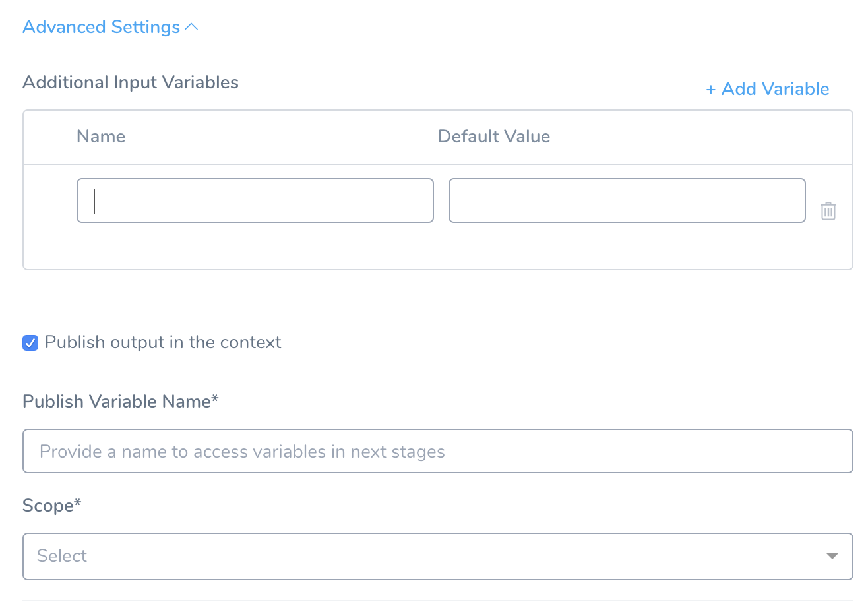This screenshot has width=868, height=604.
Task: Click the plus sign before Add Variable
Action: (x=710, y=89)
